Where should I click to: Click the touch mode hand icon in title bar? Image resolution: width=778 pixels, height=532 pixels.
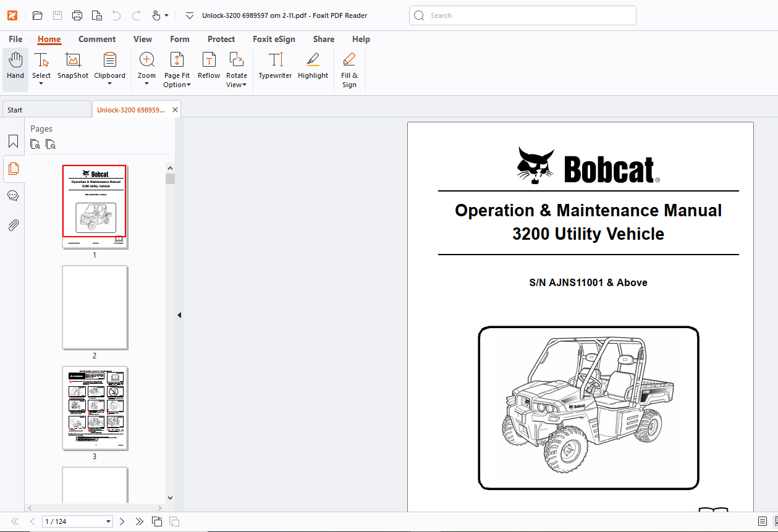[x=156, y=15]
